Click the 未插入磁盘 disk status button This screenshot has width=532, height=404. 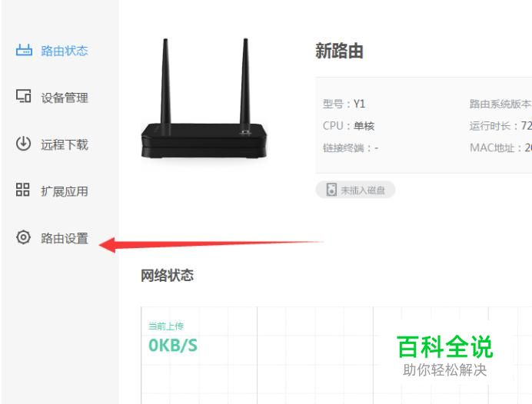click(x=355, y=190)
